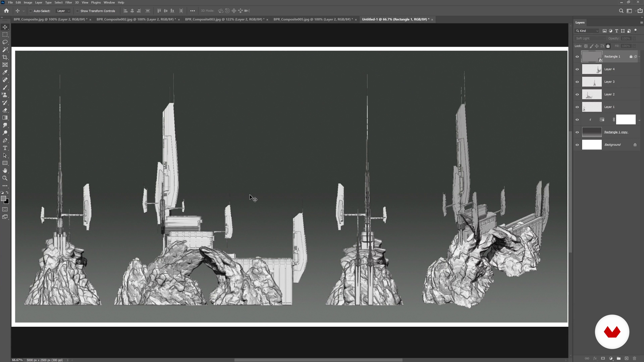This screenshot has height=362, width=644.
Task: Open more align options ellipsis
Action: pos(192,11)
